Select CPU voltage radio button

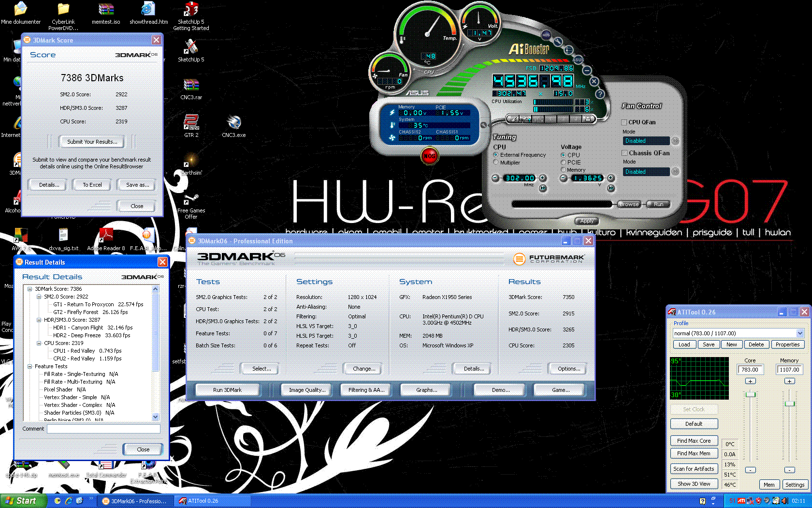coord(563,155)
